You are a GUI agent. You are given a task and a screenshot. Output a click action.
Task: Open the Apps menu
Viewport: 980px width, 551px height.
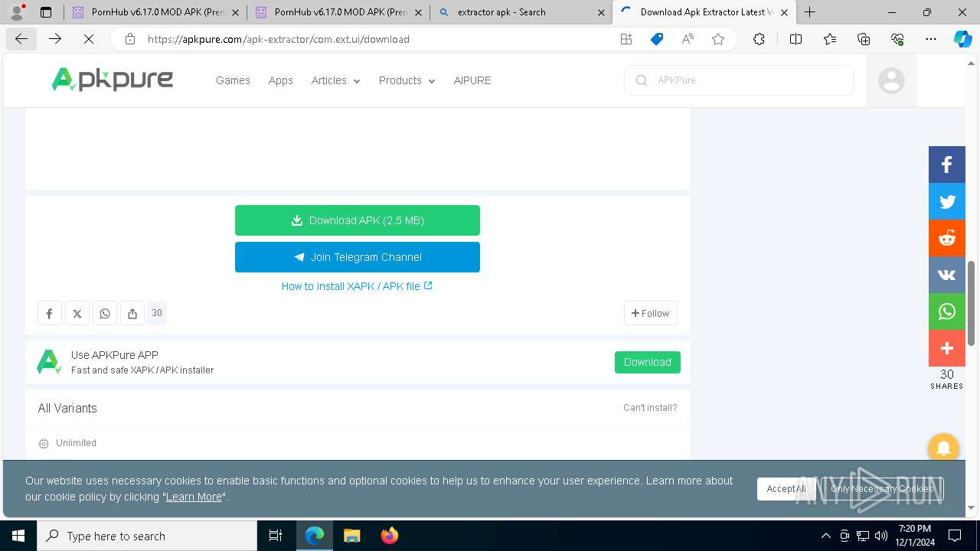coord(280,80)
